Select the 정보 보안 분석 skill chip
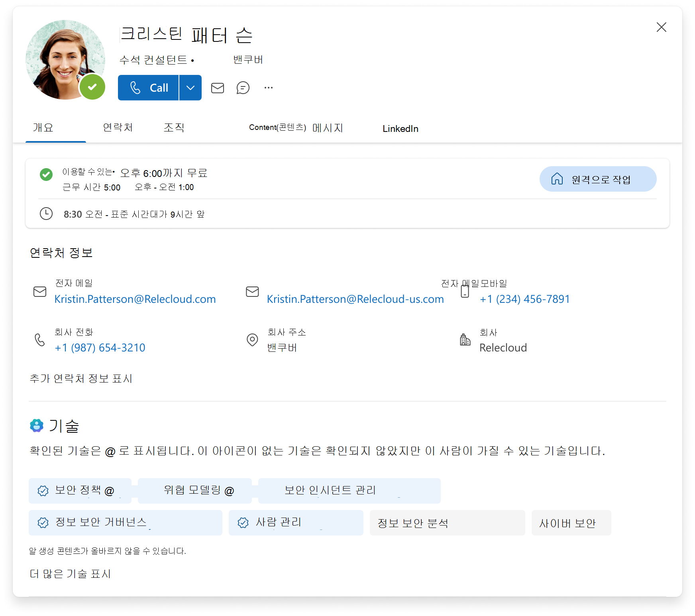This screenshot has height=616, width=695. tap(448, 523)
